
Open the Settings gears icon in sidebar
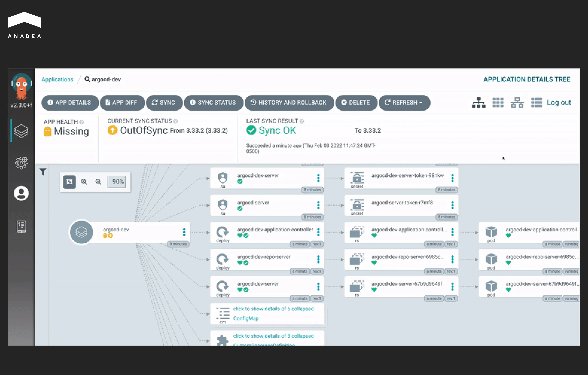(x=21, y=163)
